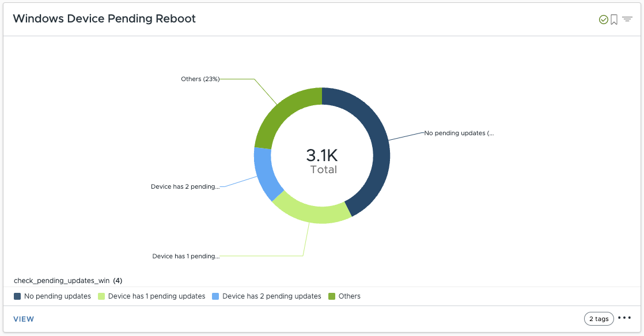The height and width of the screenshot is (336, 644).
Task: Toggle Device has 2 pending updates legend
Action: (x=271, y=296)
